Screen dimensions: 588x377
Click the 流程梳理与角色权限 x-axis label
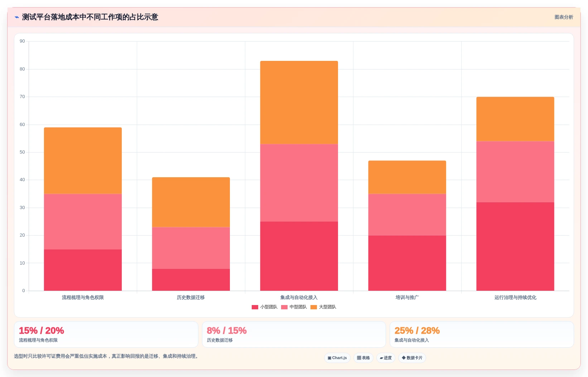(83, 298)
